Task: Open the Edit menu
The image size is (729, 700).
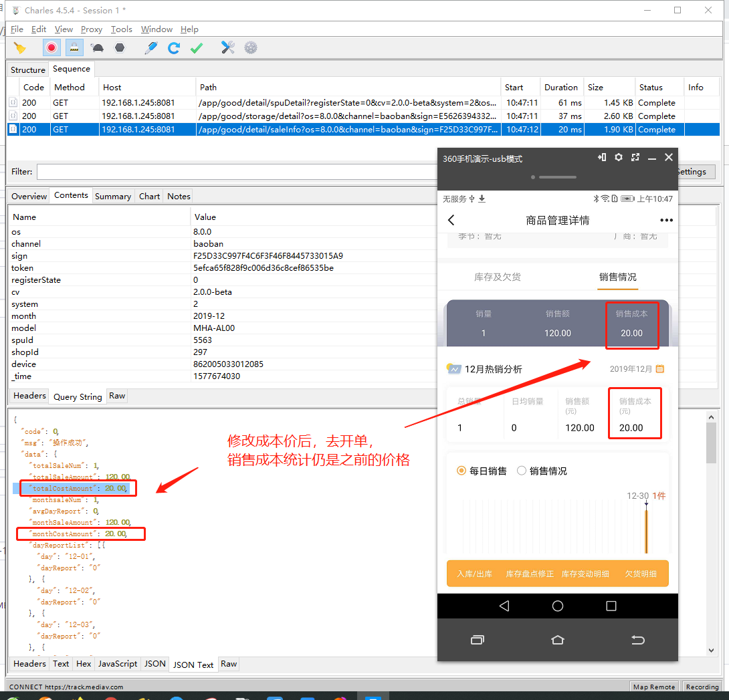Action: [x=39, y=29]
